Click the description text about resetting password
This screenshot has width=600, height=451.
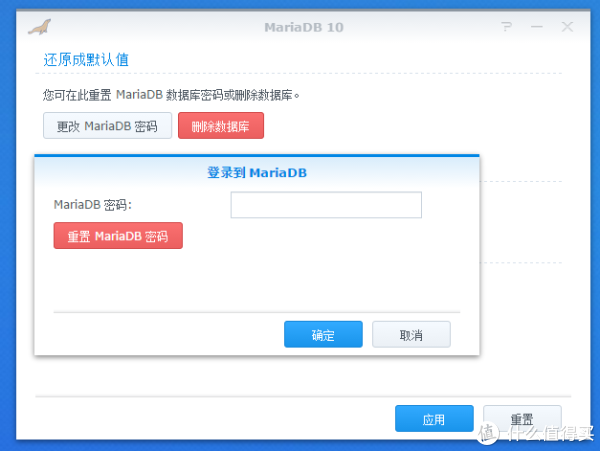pyautogui.click(x=171, y=95)
